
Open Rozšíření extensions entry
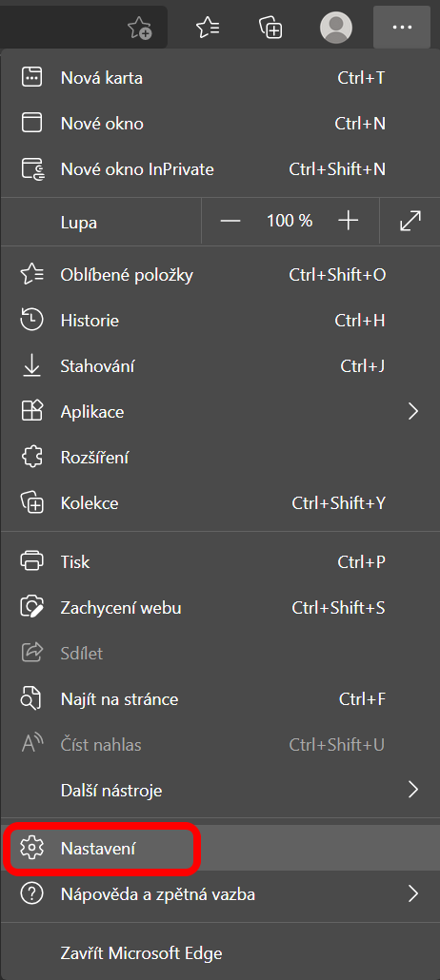220,458
